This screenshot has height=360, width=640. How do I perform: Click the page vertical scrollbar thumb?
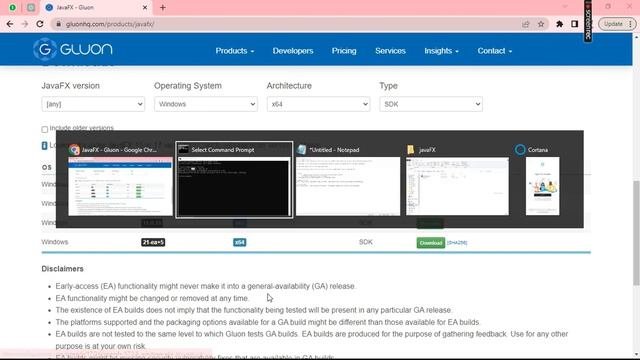(636, 233)
